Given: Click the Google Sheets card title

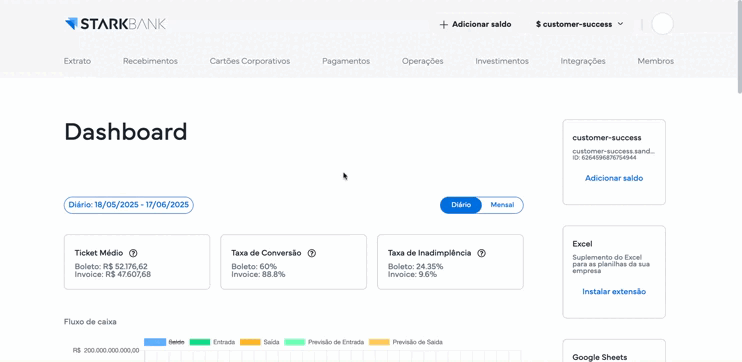Looking at the screenshot, I should [600, 357].
